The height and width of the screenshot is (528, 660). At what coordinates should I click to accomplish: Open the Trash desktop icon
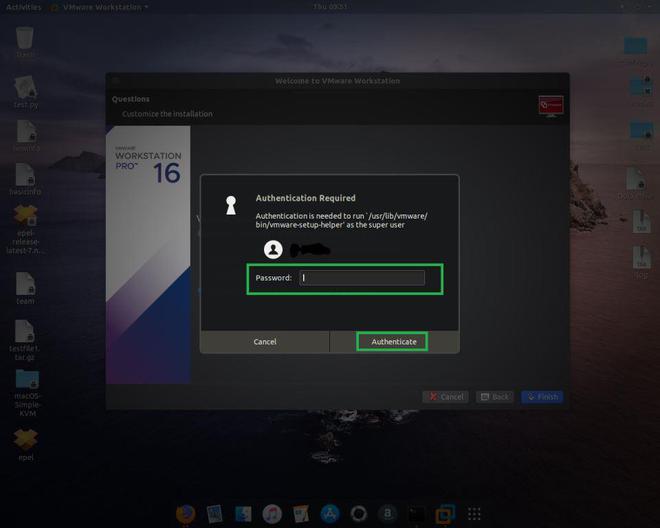25,42
